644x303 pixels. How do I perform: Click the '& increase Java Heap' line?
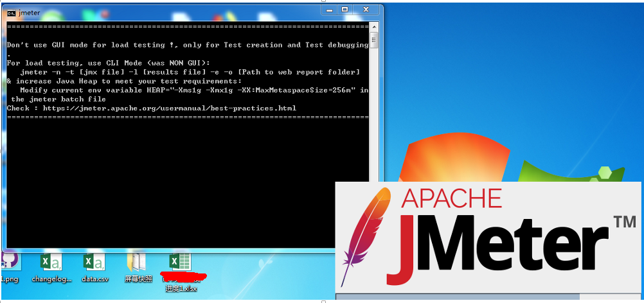pyautogui.click(x=125, y=81)
